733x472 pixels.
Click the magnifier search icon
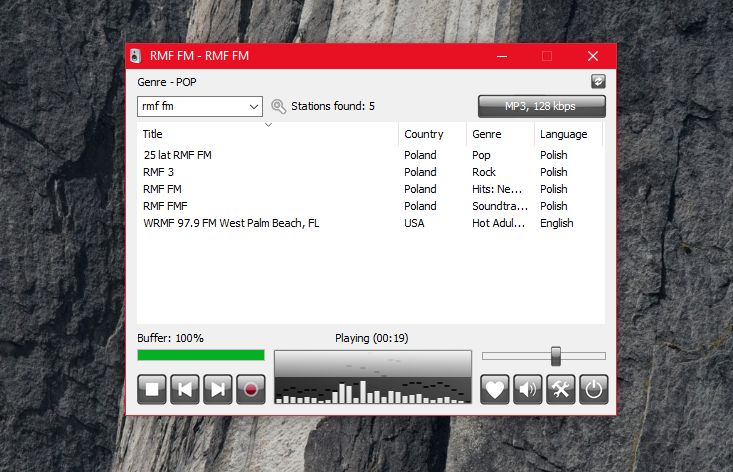tap(278, 106)
